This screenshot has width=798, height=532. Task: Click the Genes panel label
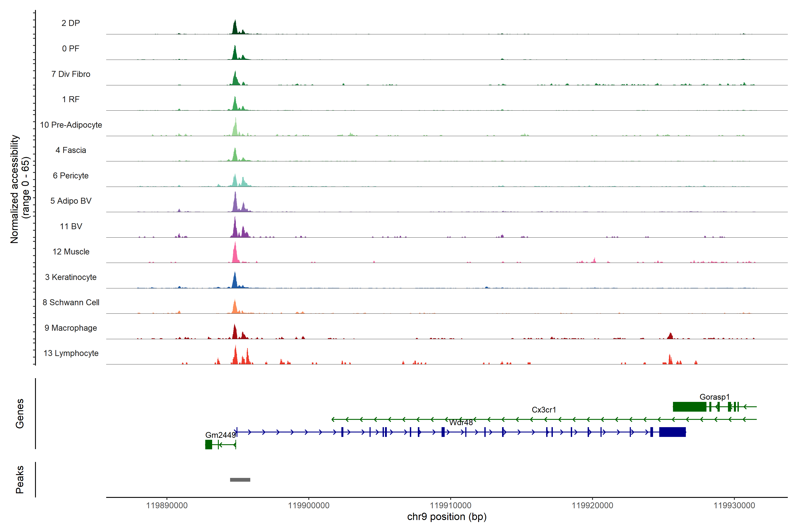[x=20, y=413]
